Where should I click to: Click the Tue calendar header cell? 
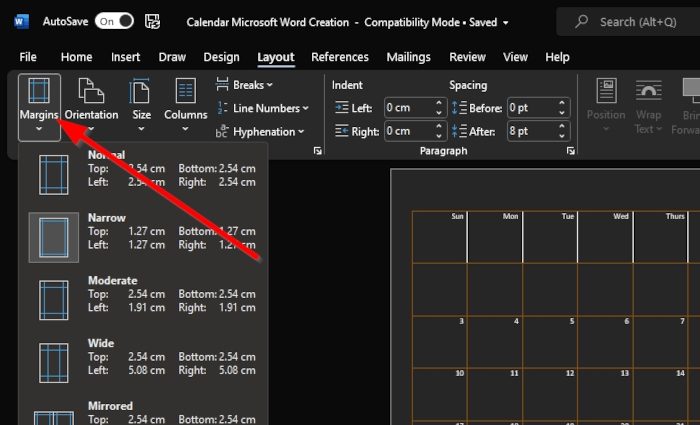(550, 237)
